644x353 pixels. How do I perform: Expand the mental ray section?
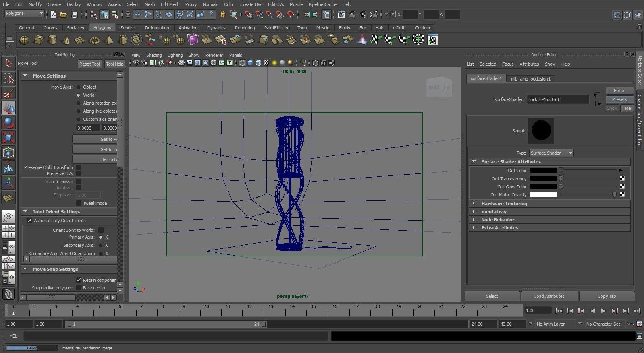[x=474, y=211]
